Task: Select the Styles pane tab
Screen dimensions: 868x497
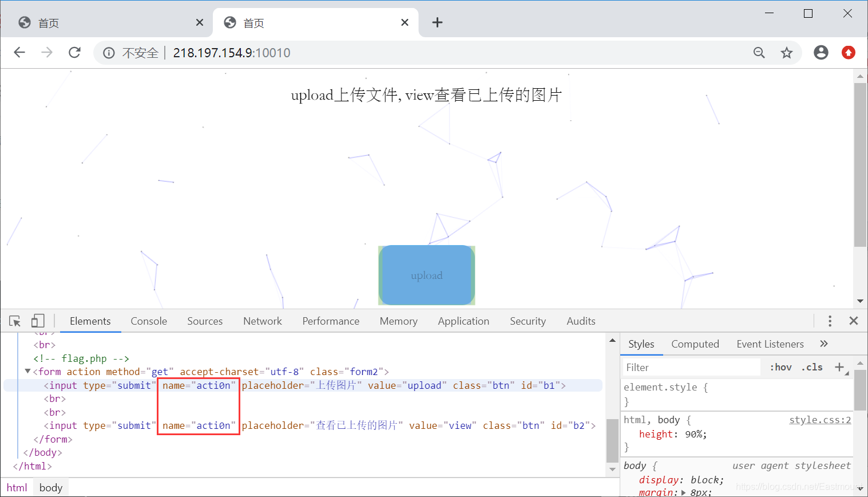Action: pos(641,344)
